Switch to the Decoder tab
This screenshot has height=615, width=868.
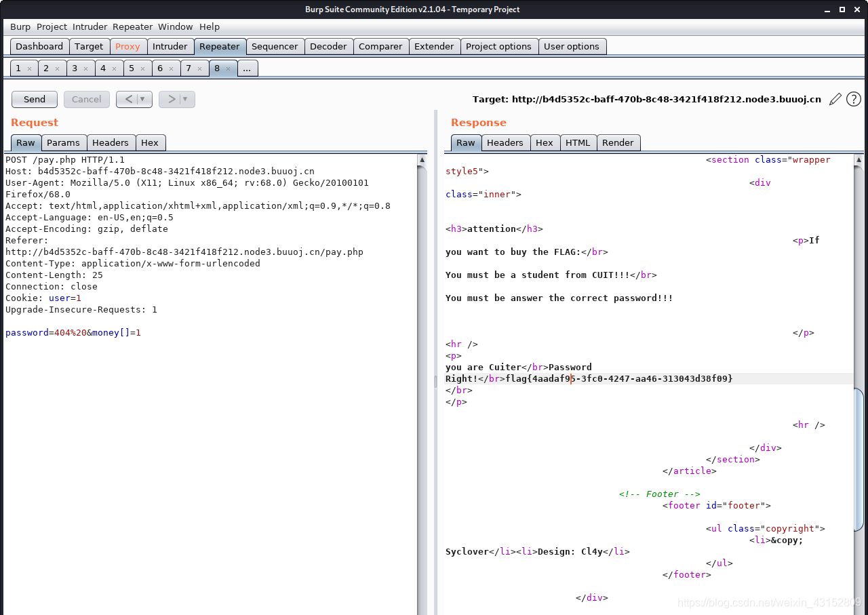[328, 46]
